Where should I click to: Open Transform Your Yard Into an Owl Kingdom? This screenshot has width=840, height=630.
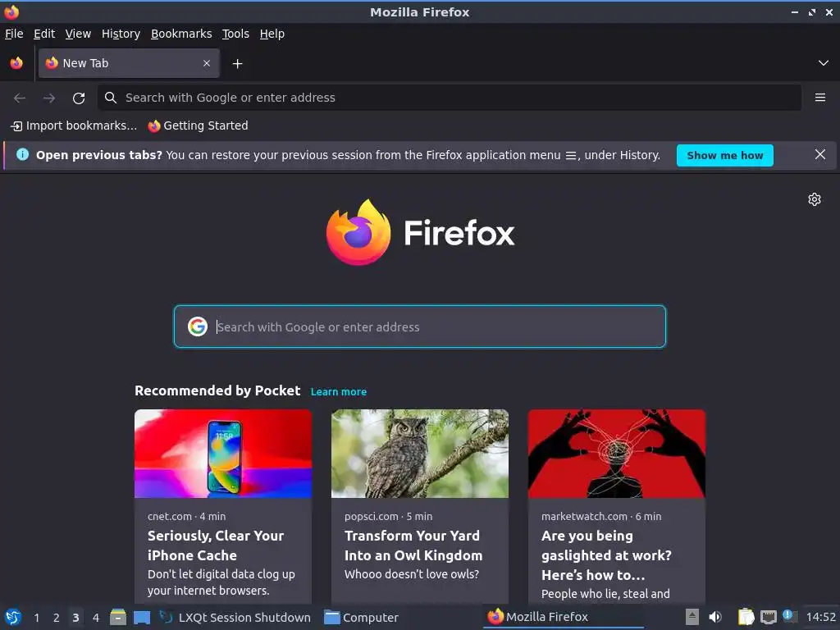413,546
